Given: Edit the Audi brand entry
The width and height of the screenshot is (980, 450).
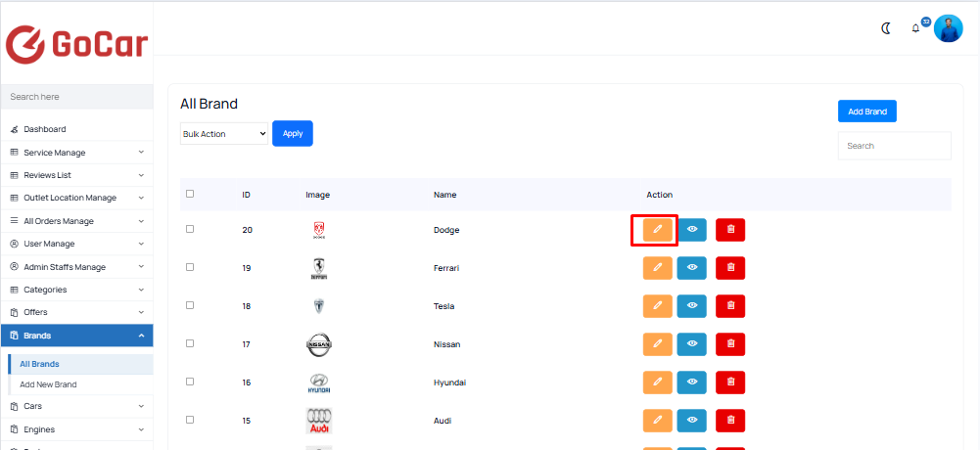Looking at the screenshot, I should click(658, 421).
